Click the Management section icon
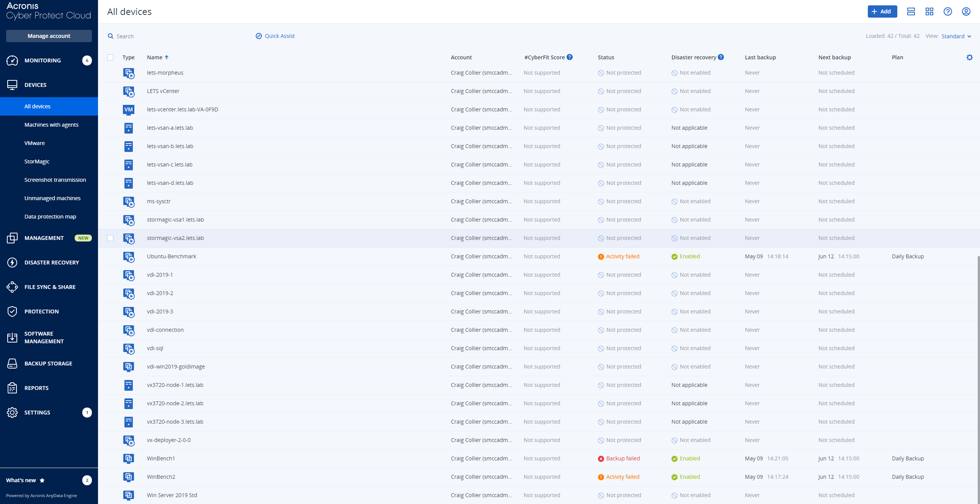The width and height of the screenshot is (980, 504). [12, 238]
